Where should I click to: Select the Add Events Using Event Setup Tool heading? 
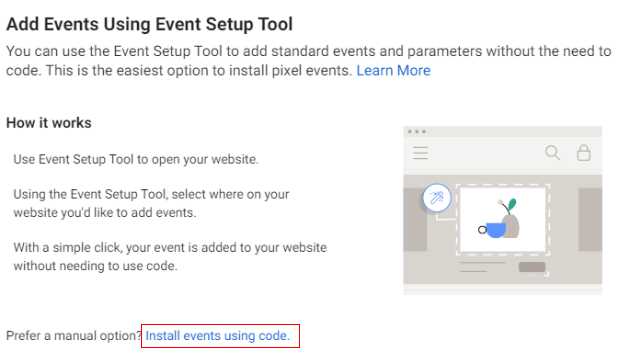(149, 24)
